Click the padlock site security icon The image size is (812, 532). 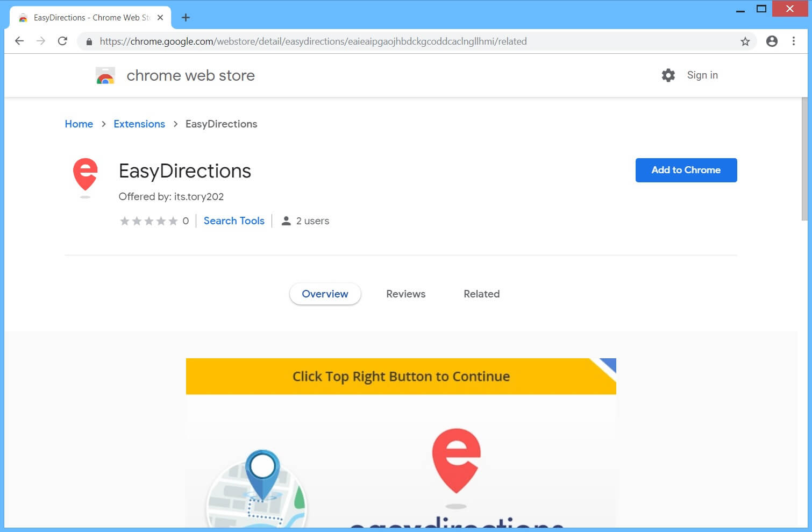(89, 41)
